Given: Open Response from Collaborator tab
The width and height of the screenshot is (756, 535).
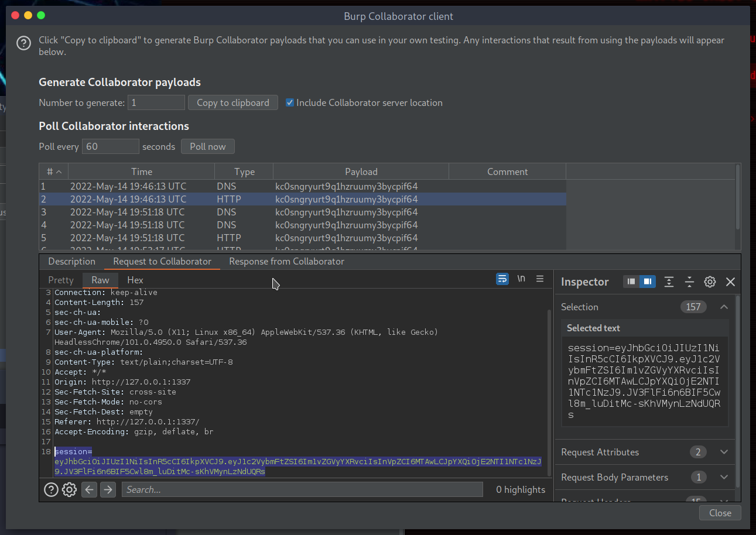Looking at the screenshot, I should (x=286, y=262).
